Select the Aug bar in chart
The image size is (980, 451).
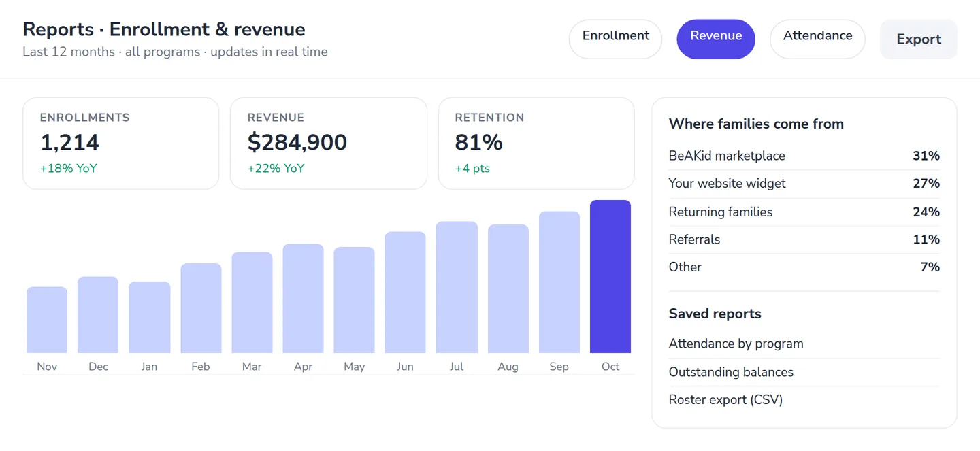(x=508, y=288)
